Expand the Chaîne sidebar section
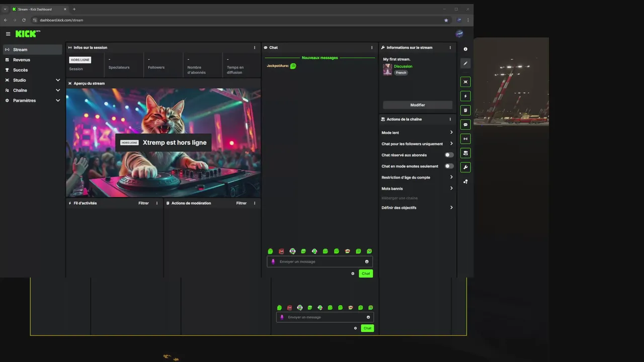Image resolution: width=644 pixels, height=362 pixels. click(58, 90)
